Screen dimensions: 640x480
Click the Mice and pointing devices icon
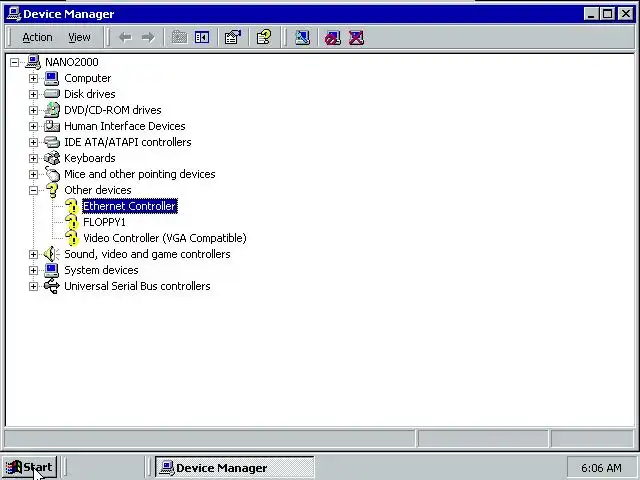[52, 174]
